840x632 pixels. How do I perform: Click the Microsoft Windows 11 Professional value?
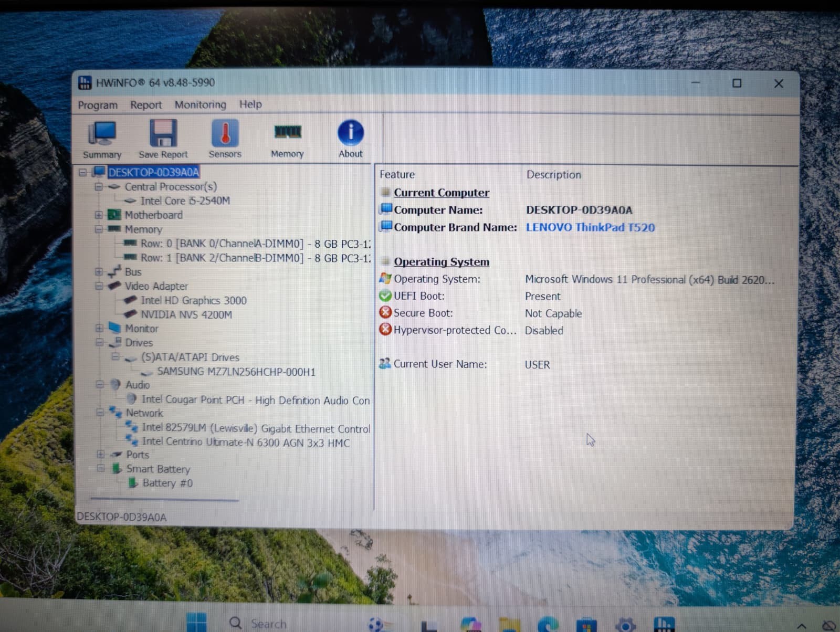pyautogui.click(x=649, y=279)
